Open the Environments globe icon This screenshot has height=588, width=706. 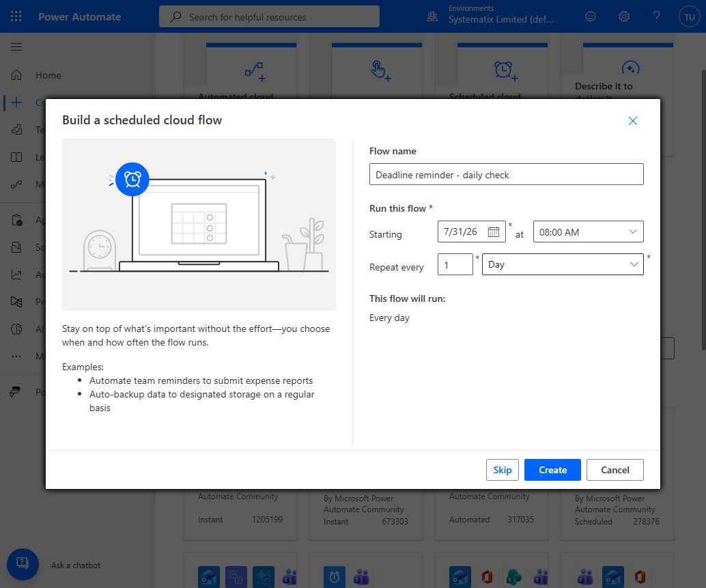pos(432,16)
